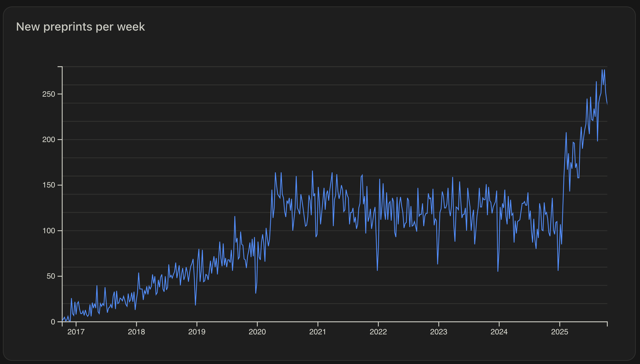Click the deep dip in the line just before 2022
Viewport: 640px width, 364px height.
377,270
